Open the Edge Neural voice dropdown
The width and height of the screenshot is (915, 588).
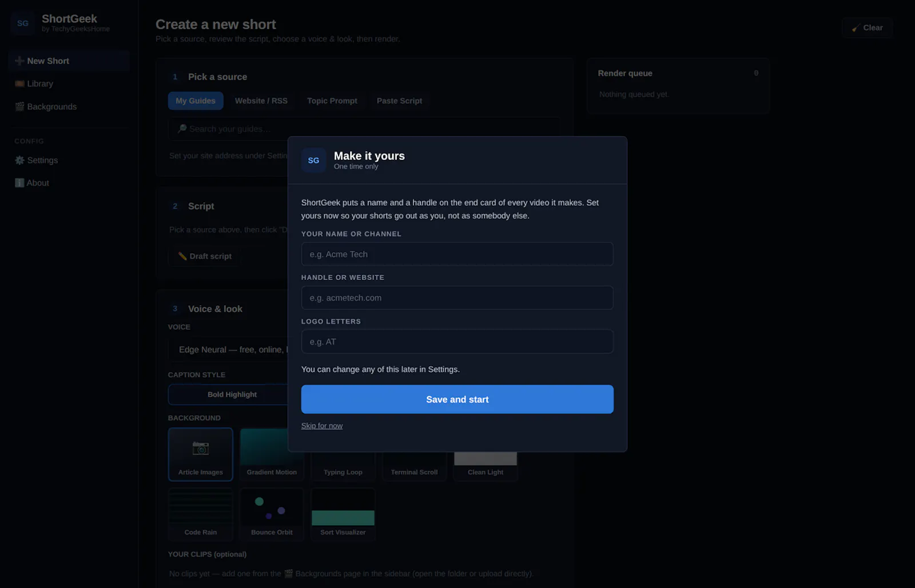[x=229, y=350]
